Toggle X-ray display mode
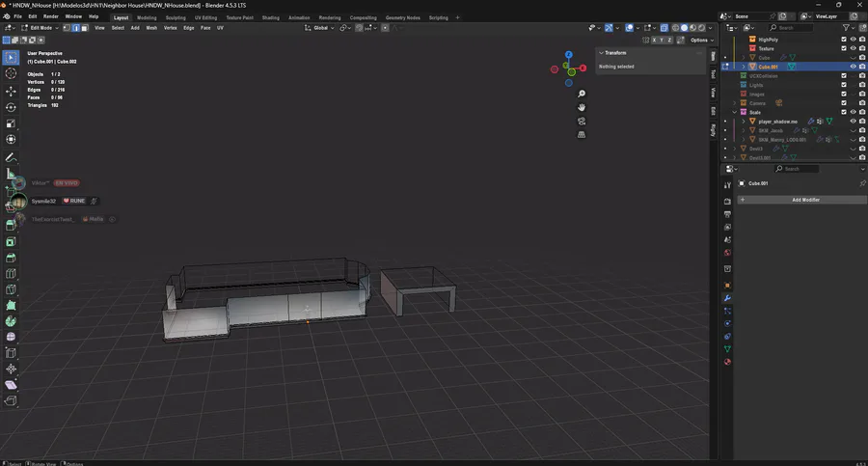The width and height of the screenshot is (868, 466). tap(664, 28)
